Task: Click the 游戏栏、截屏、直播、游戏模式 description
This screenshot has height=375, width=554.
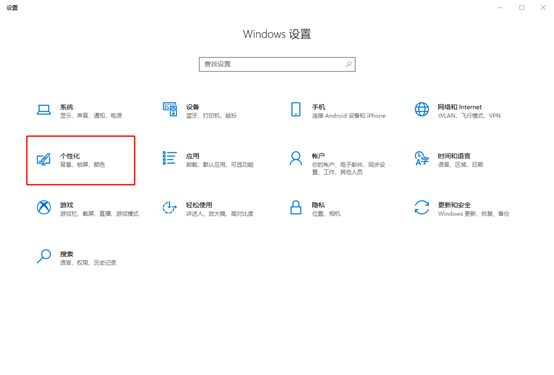Action: tap(99, 214)
